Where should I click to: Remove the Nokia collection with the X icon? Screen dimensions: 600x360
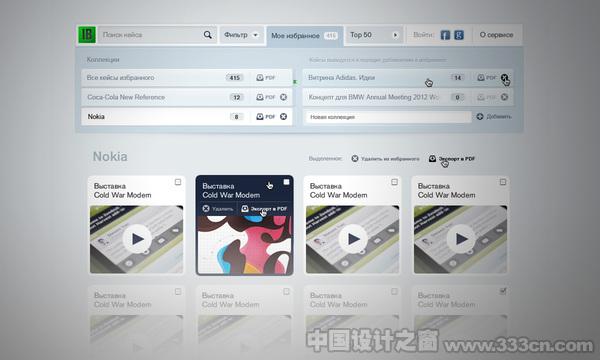[x=283, y=117]
